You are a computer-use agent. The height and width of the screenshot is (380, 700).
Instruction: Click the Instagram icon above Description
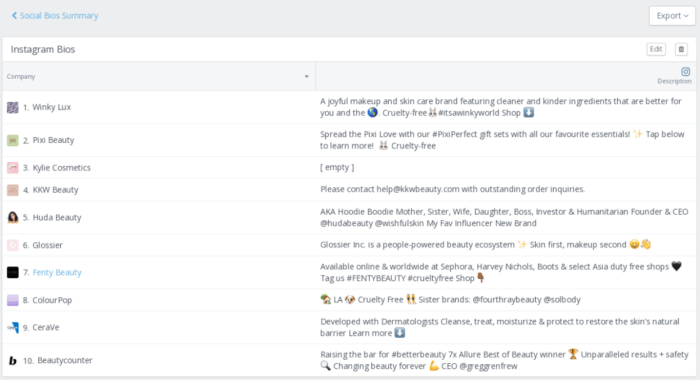point(686,71)
